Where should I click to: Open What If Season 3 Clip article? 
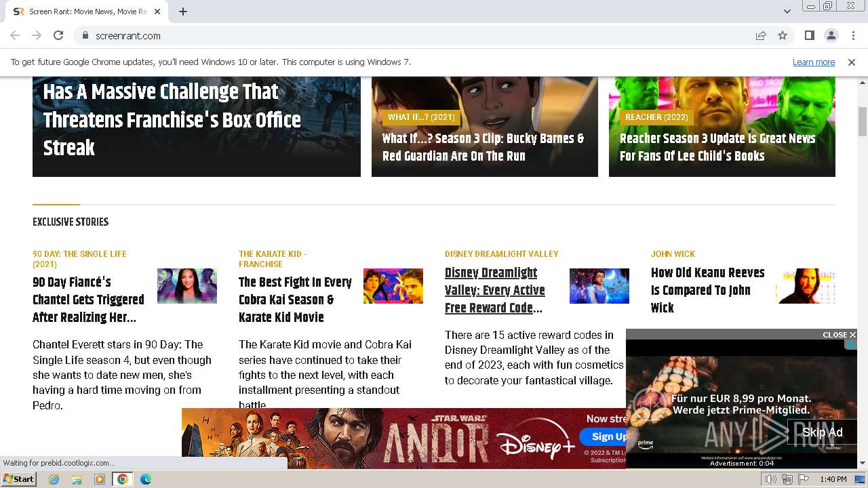(x=483, y=147)
